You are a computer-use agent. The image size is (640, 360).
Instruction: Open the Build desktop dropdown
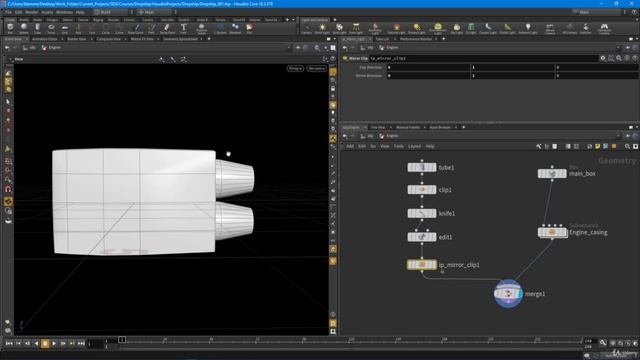click(x=110, y=12)
